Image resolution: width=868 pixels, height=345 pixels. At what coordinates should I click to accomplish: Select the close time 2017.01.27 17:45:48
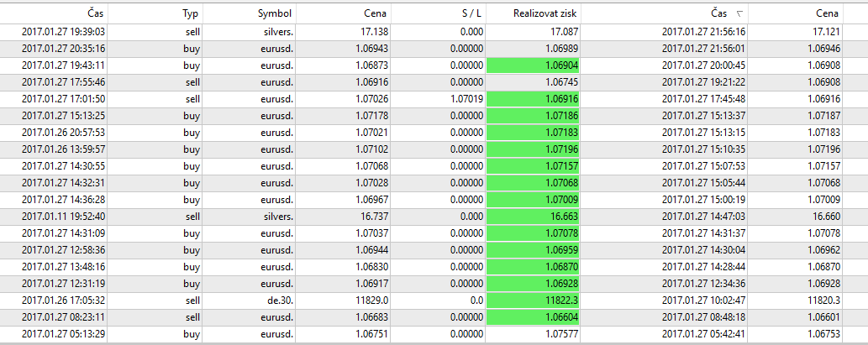point(703,100)
